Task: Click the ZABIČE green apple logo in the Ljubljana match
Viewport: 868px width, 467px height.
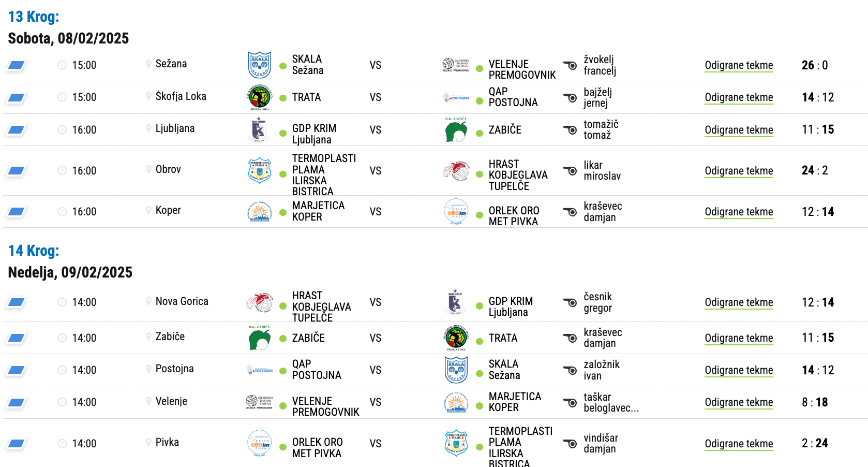Action: tap(456, 129)
